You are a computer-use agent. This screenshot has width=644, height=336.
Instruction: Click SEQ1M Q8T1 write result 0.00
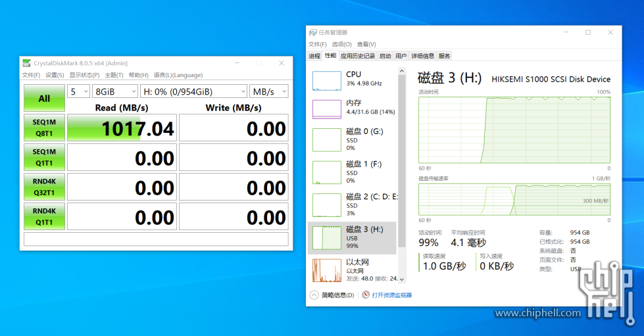coord(234,128)
